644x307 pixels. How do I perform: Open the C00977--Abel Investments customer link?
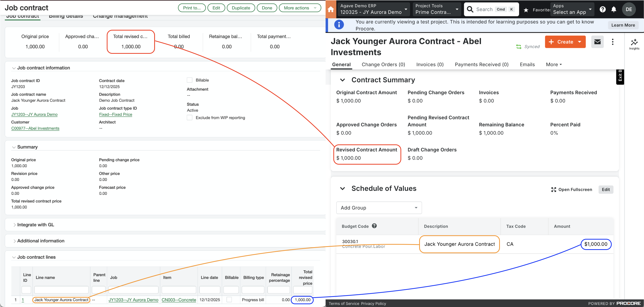click(35, 128)
